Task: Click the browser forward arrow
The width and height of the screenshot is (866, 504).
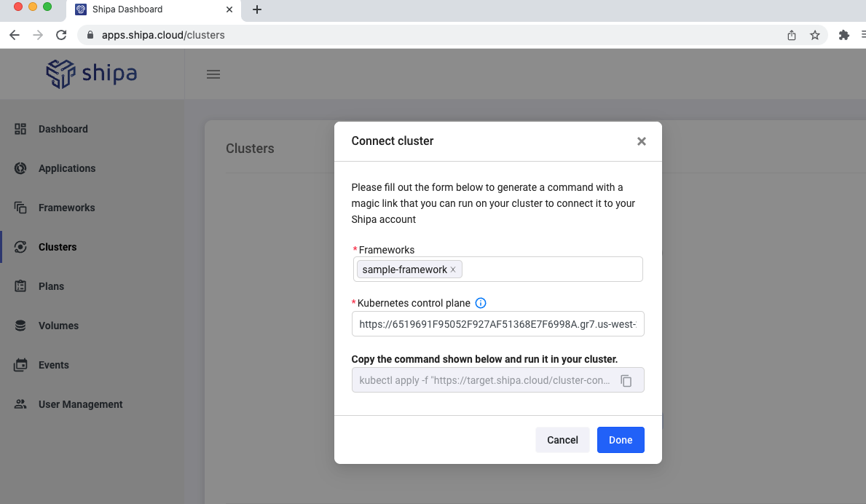Action: coord(38,35)
